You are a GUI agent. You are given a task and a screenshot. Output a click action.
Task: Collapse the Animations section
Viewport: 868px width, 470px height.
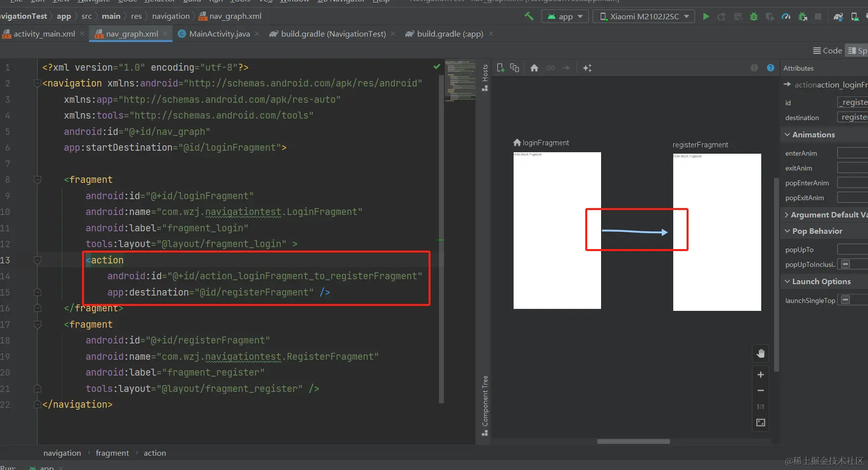787,134
